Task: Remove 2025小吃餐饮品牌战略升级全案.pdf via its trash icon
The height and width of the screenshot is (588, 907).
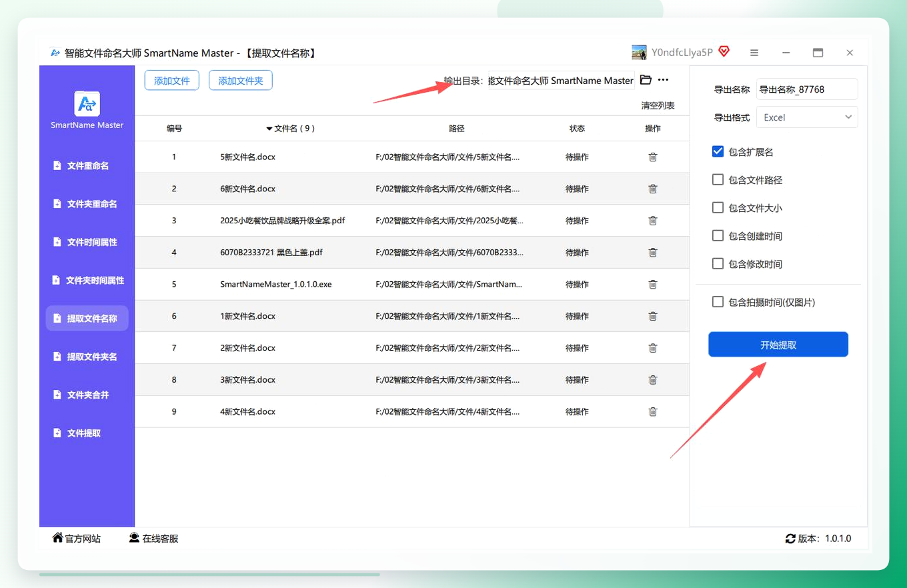Action: [x=653, y=221]
